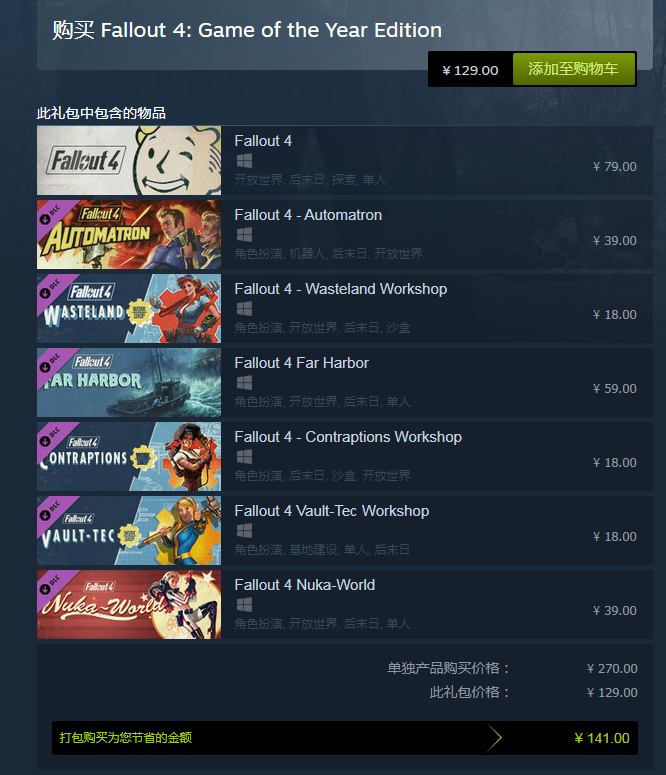Click the ¥ 129.00 bundle price box
Screen dimensions: 666x775
click(470, 71)
